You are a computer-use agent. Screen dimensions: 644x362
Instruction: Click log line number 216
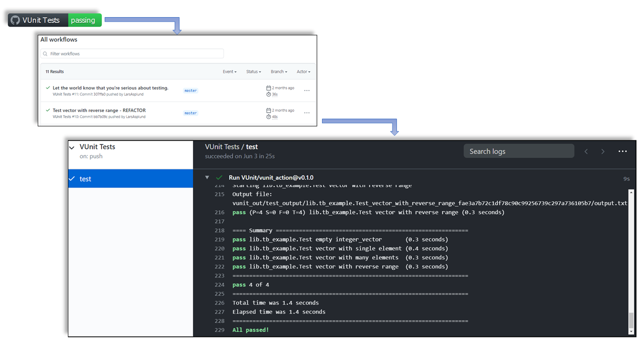click(x=219, y=213)
